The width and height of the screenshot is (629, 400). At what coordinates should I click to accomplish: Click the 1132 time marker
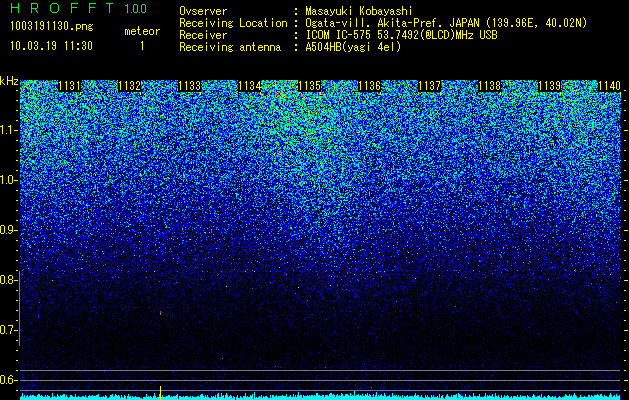coord(130,86)
